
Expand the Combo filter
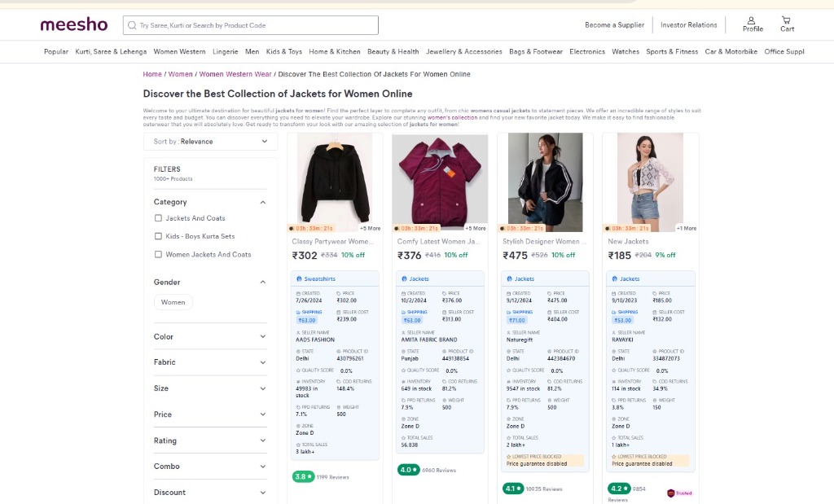click(210, 467)
